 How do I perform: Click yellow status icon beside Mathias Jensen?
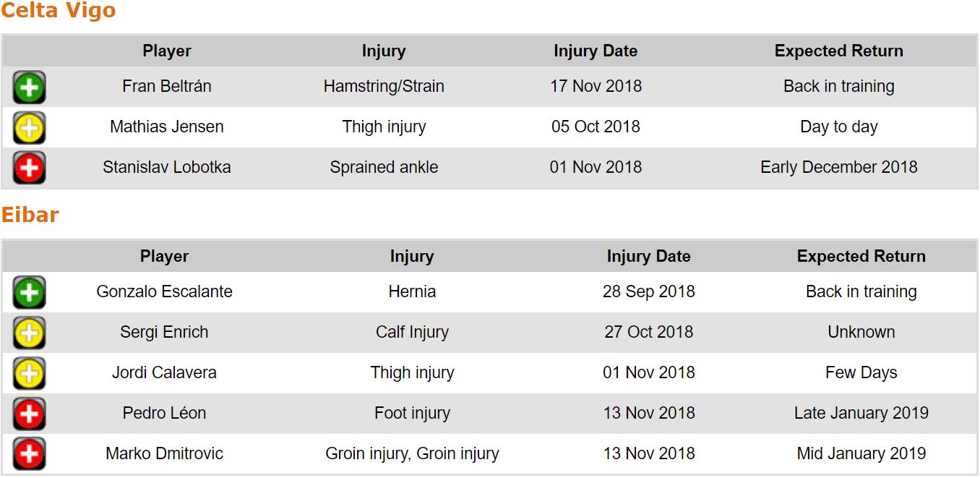[29, 128]
